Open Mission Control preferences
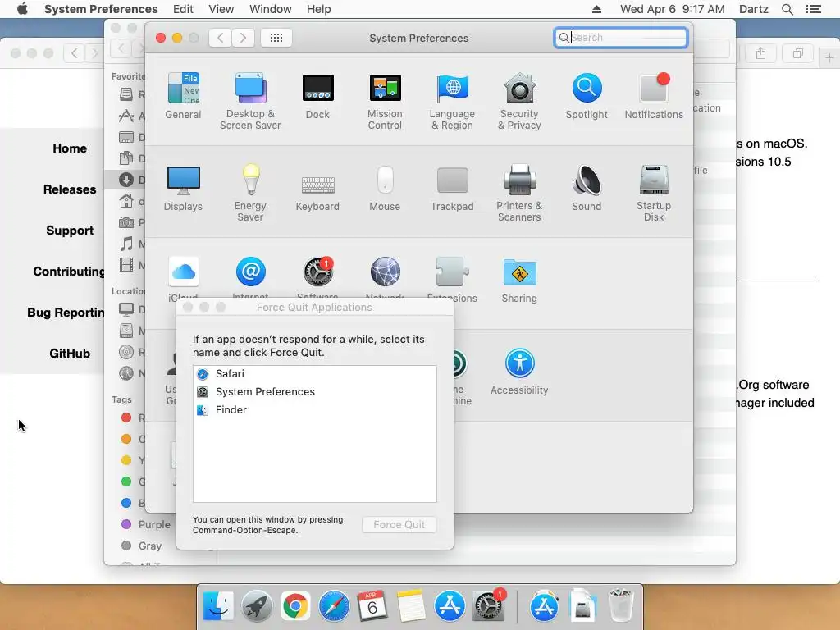The width and height of the screenshot is (840, 630). pyautogui.click(x=385, y=102)
